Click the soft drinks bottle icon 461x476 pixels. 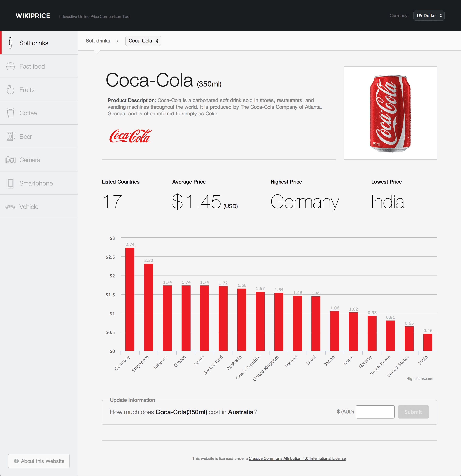tap(11, 43)
